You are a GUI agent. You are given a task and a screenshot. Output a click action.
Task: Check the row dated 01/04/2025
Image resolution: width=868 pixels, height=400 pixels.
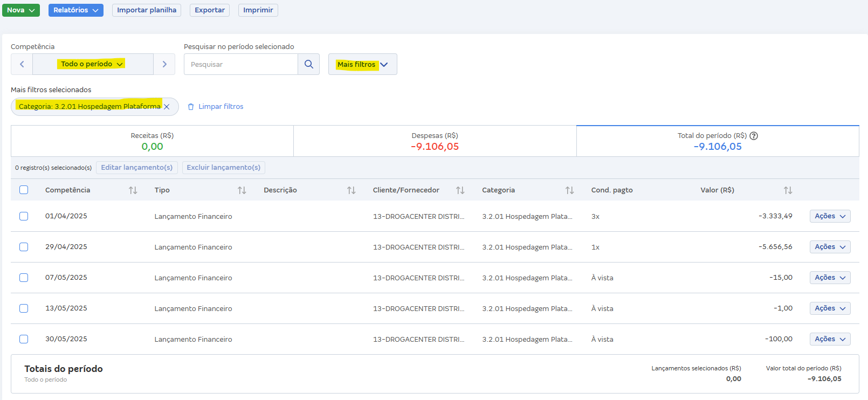pos(24,216)
